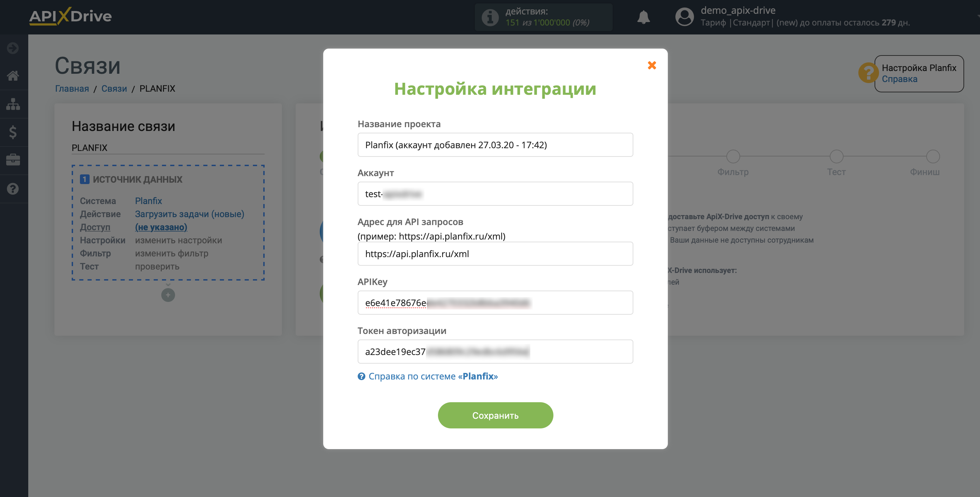Click Связи breadcrumb link
Screen dimensions: 980x497
[x=114, y=88]
